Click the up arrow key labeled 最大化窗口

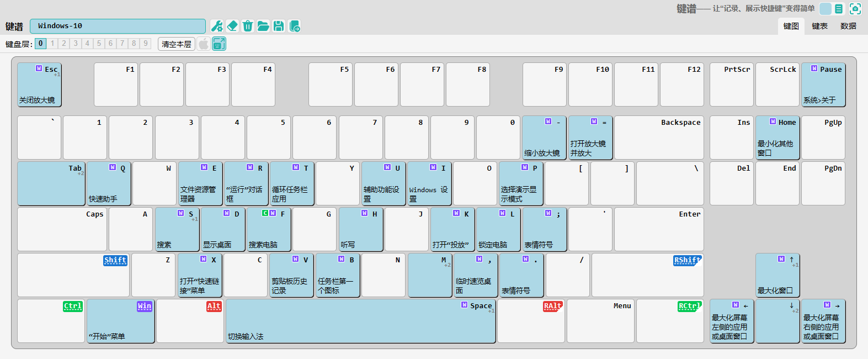pyautogui.click(x=778, y=275)
